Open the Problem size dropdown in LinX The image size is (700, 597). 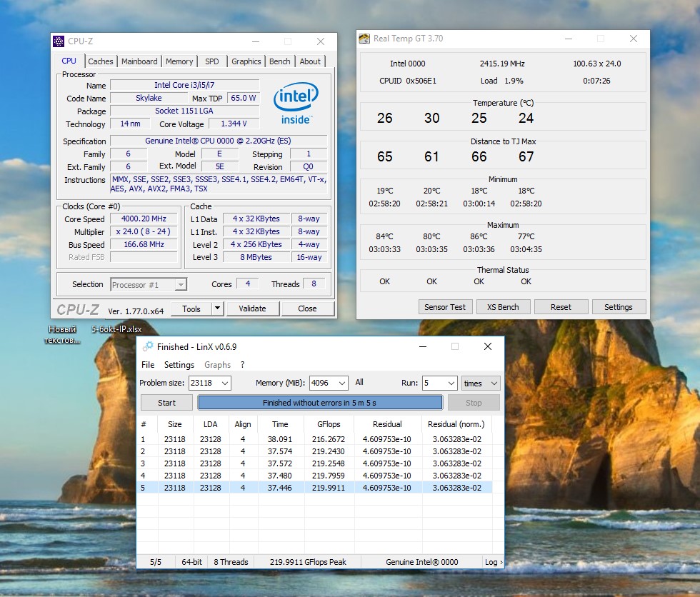(x=225, y=383)
